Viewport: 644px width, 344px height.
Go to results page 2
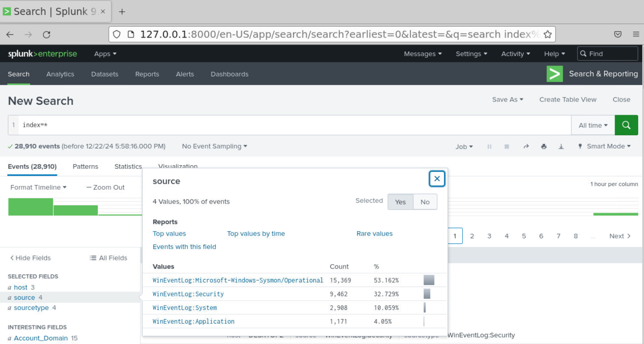[472, 236]
